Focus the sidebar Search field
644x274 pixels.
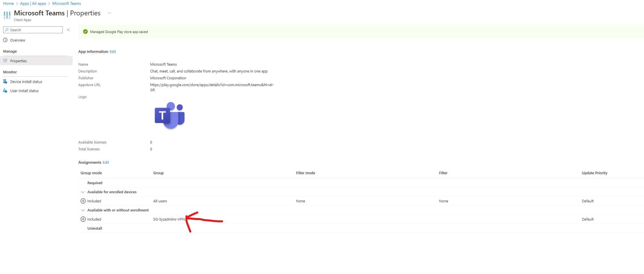coord(33,30)
